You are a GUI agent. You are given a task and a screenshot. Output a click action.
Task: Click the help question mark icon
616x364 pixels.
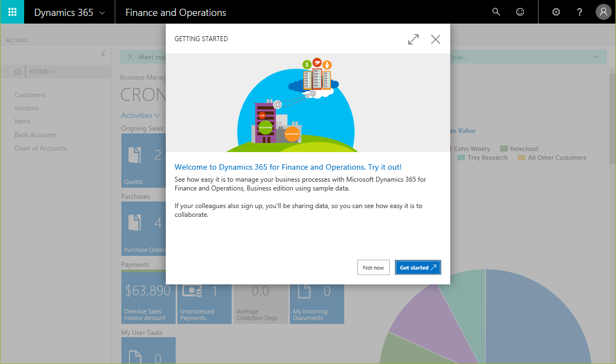[x=579, y=12]
